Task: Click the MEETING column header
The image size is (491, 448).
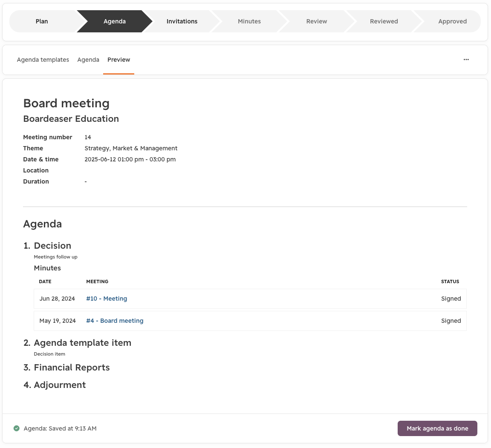Action: (x=97, y=281)
